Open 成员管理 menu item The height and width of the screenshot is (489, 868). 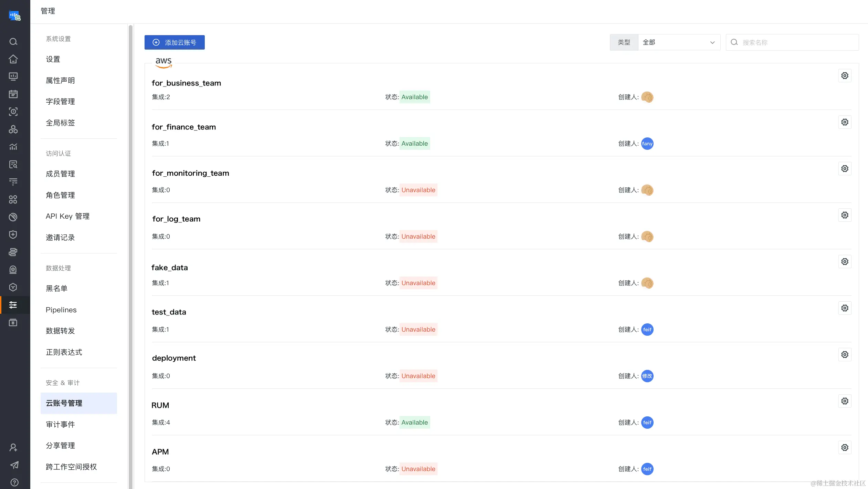(x=60, y=174)
